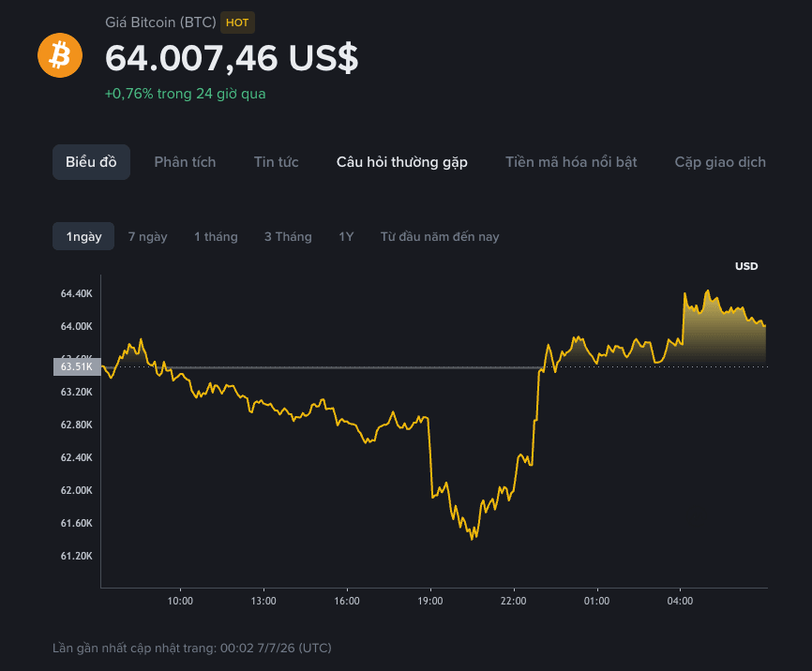Open the Tin tức tab

[276, 162]
